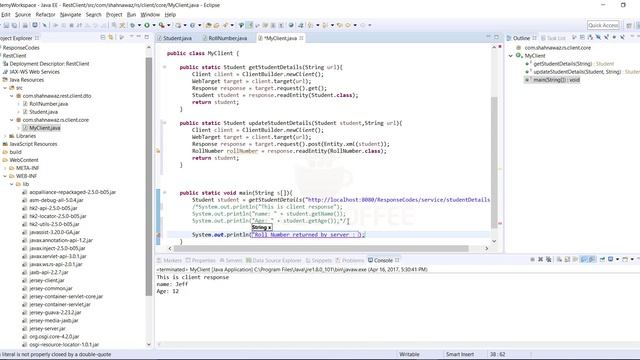The image size is (640, 360).
Task: Collapse the com.shahnawaz.rest.client.dto package
Action: pyautogui.click(x=11, y=96)
